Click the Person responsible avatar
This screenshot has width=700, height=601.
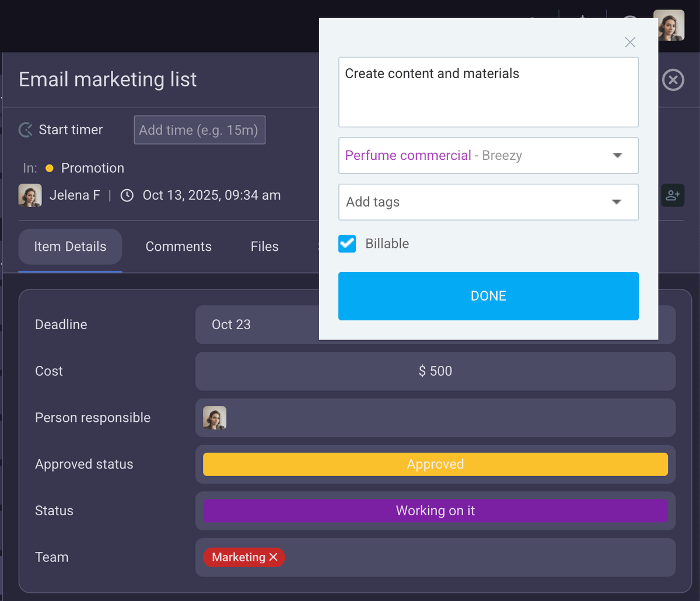tap(215, 418)
